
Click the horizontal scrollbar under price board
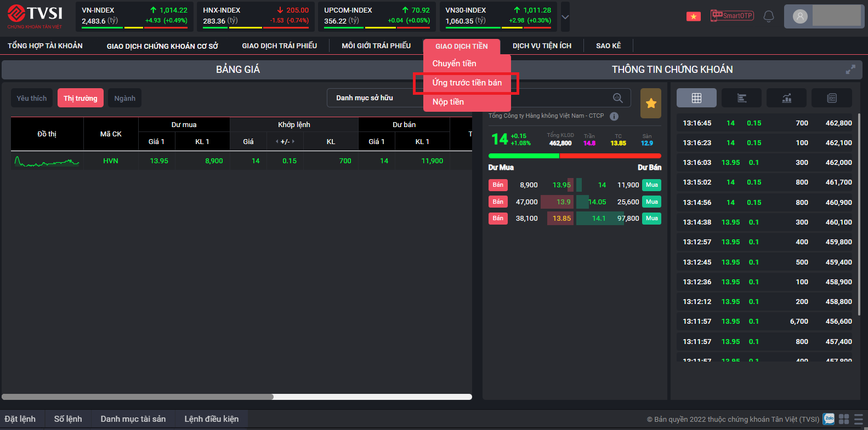137,397
